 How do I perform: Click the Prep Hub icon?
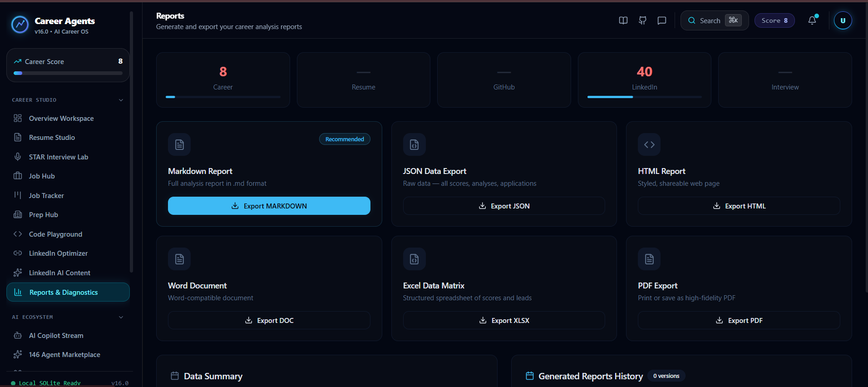pyautogui.click(x=18, y=214)
